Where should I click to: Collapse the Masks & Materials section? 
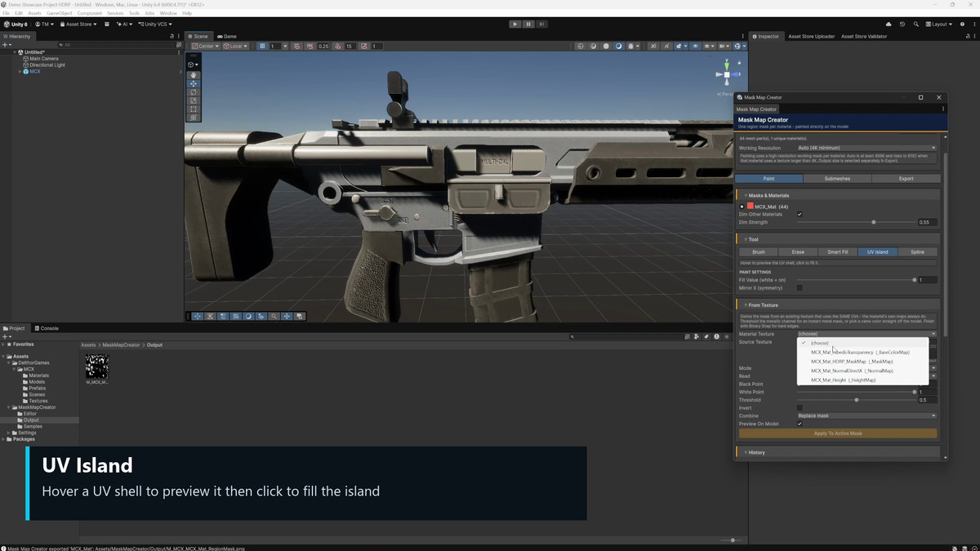745,196
